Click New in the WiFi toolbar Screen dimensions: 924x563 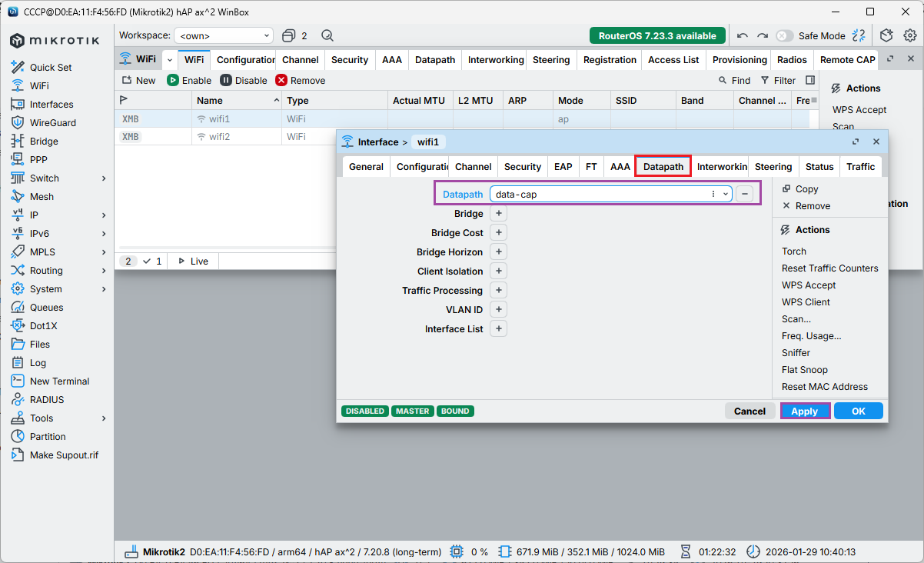click(x=138, y=80)
